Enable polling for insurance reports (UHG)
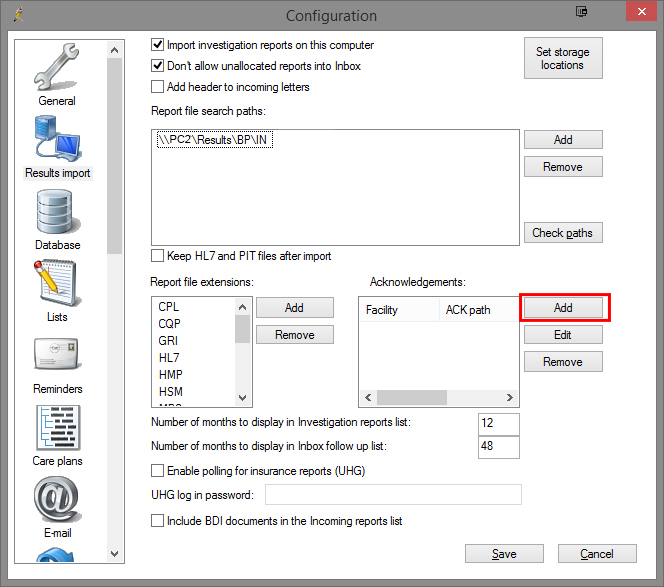 pyautogui.click(x=157, y=470)
